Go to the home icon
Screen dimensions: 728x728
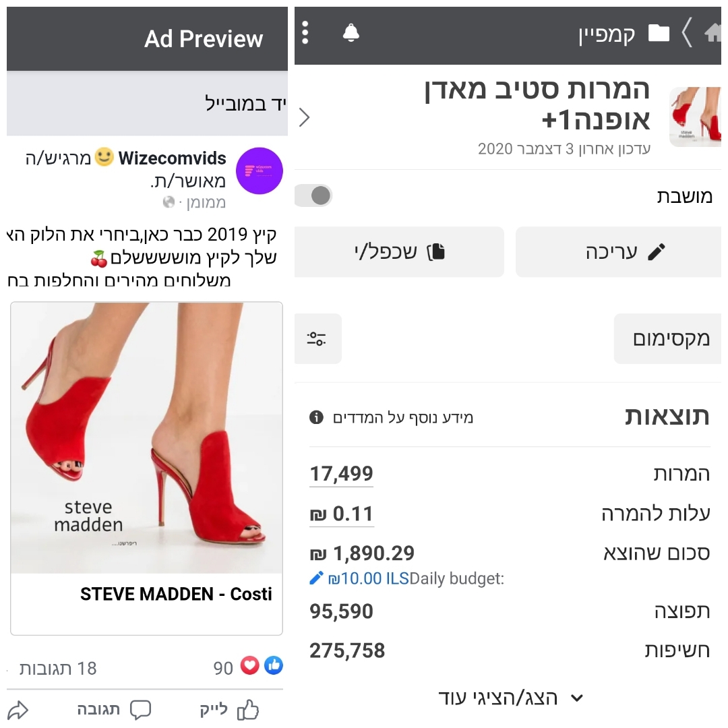click(x=713, y=33)
